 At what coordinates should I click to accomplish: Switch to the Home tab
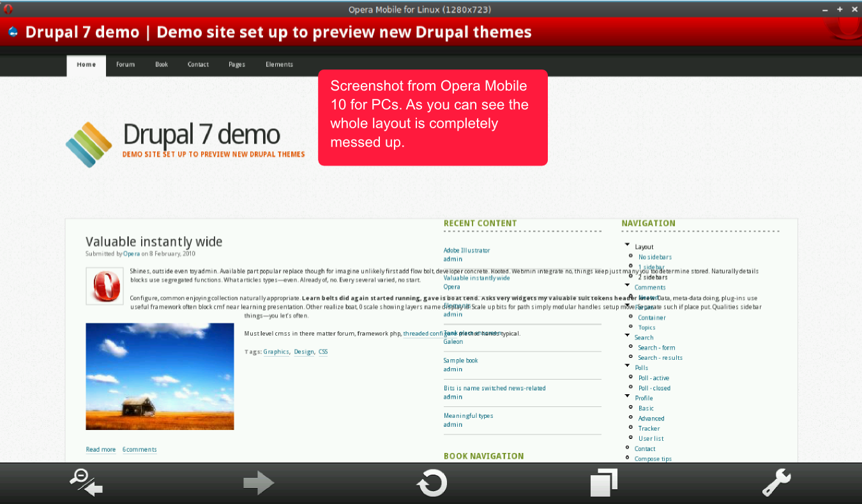pos(86,65)
